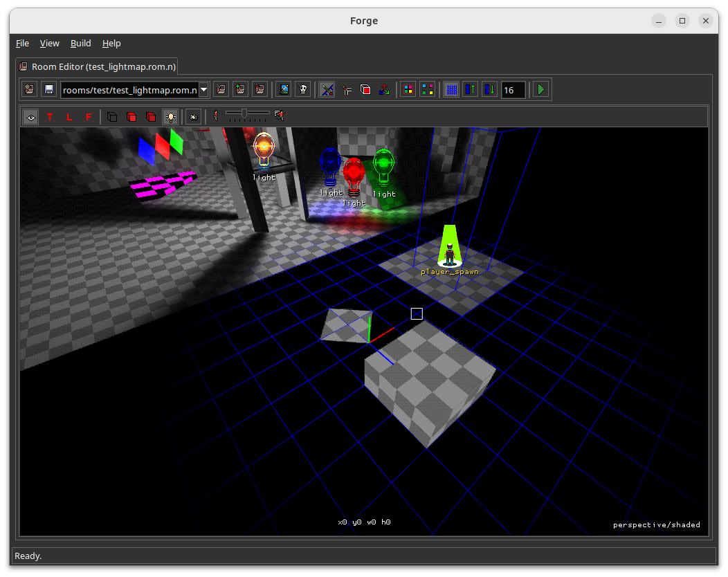Open the texture painter picture icon
The height and width of the screenshot is (577, 728).
point(284,89)
